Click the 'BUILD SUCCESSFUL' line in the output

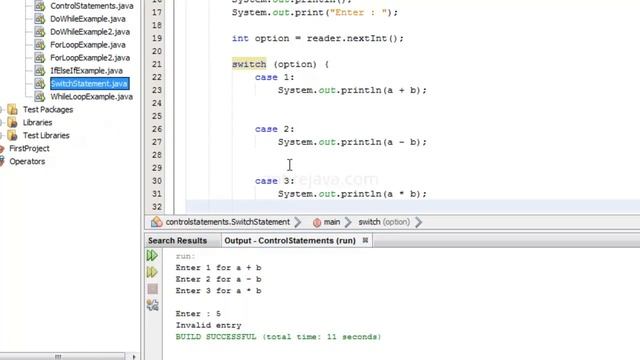point(278,337)
